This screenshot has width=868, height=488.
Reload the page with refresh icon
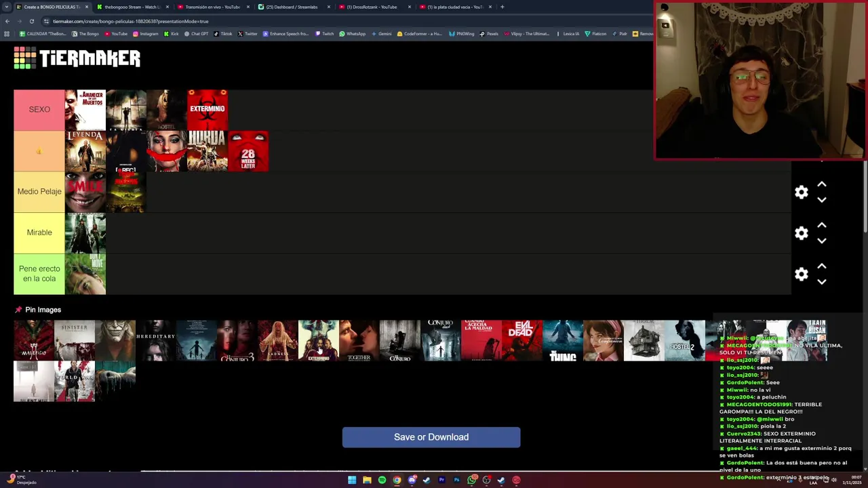click(x=31, y=21)
